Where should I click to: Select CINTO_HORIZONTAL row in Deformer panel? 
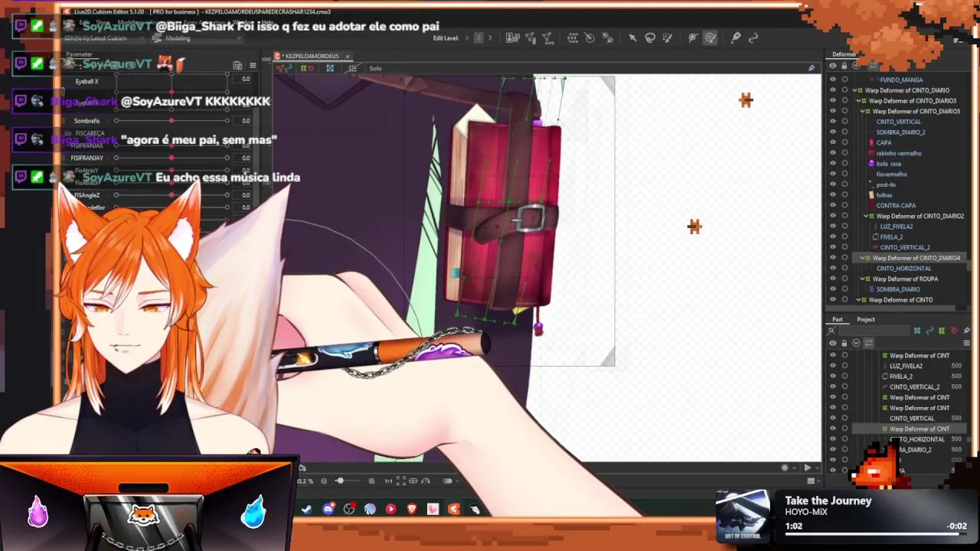coord(903,269)
